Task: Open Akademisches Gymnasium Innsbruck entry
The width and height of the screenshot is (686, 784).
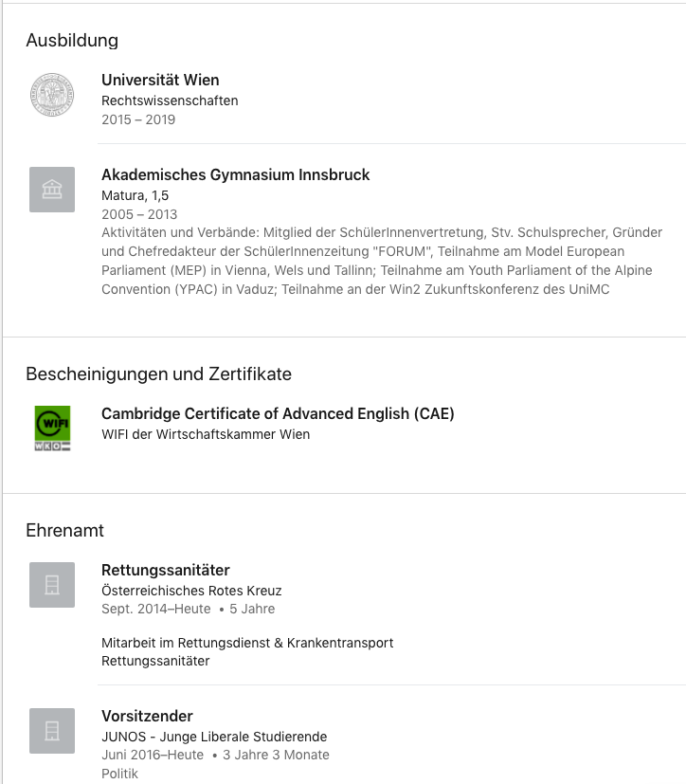Action: click(235, 175)
